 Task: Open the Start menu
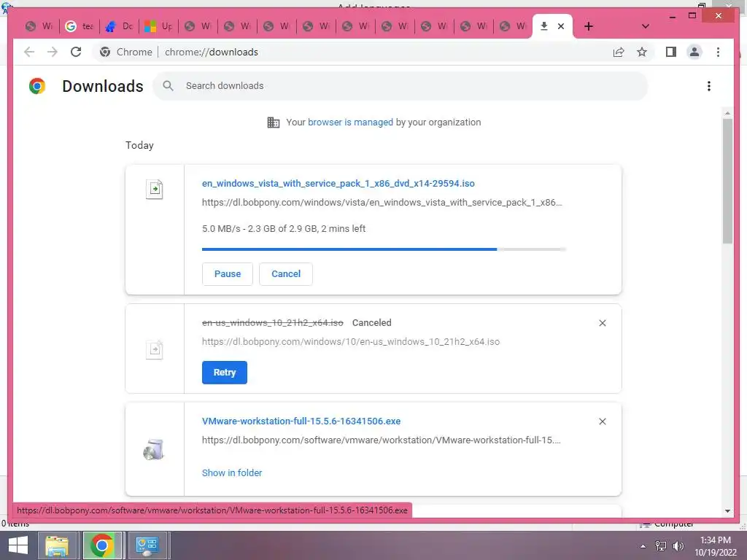tap(18, 545)
